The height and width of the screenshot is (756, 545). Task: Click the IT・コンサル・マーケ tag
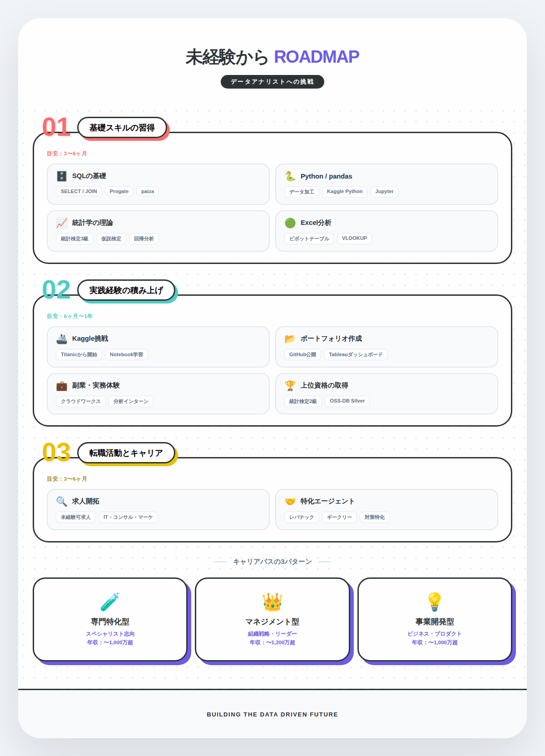click(x=128, y=517)
